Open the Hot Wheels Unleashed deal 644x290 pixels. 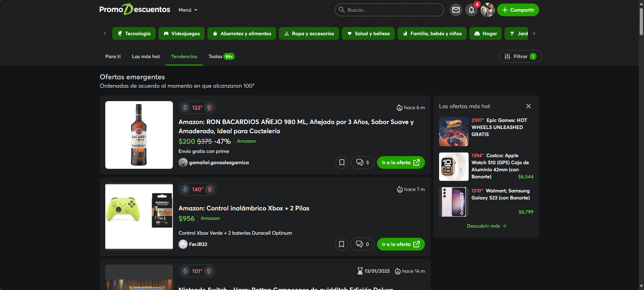coord(500,127)
